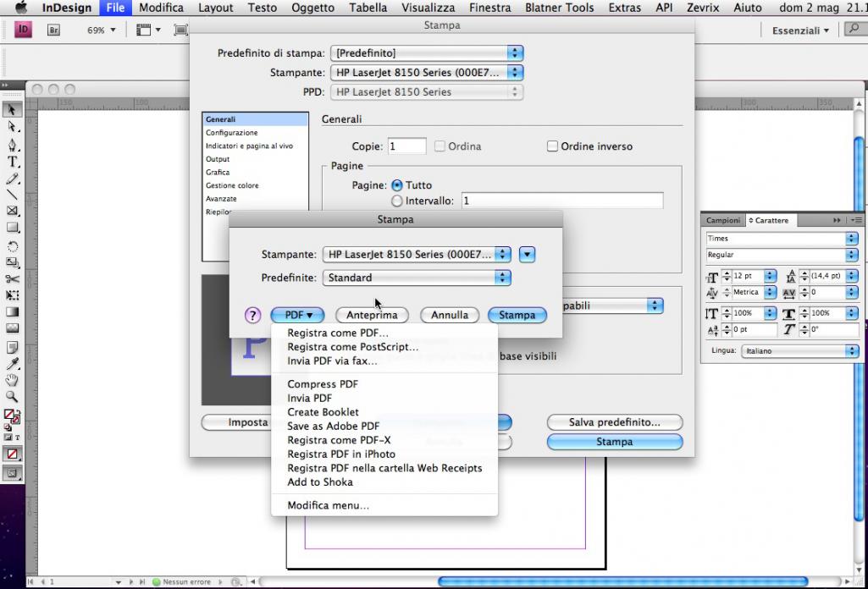Select the Rectangle Frame tool
868x589 pixels.
[12, 212]
